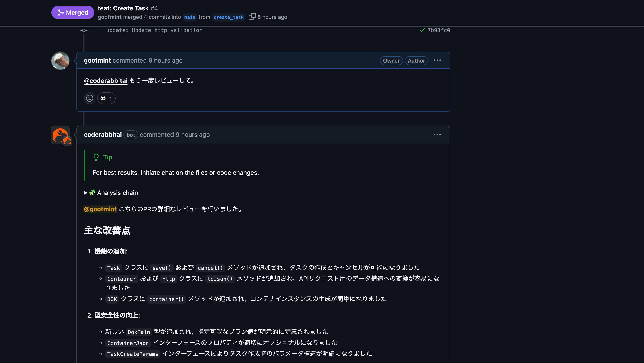
Task: Click the create_task branch label
Action: click(228, 17)
